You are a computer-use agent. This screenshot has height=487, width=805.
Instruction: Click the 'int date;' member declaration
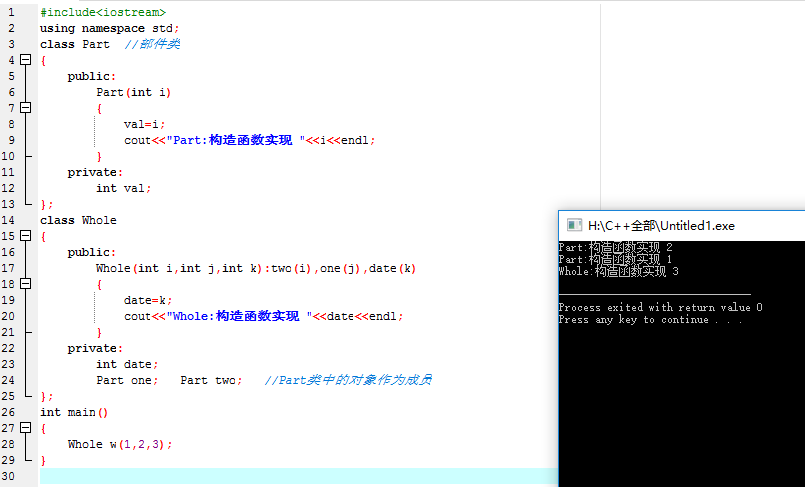click(x=127, y=364)
